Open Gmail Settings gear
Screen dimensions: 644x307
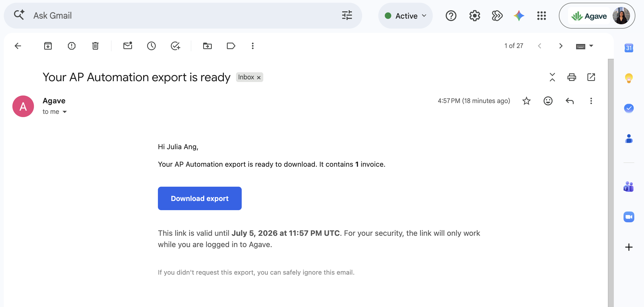475,16
